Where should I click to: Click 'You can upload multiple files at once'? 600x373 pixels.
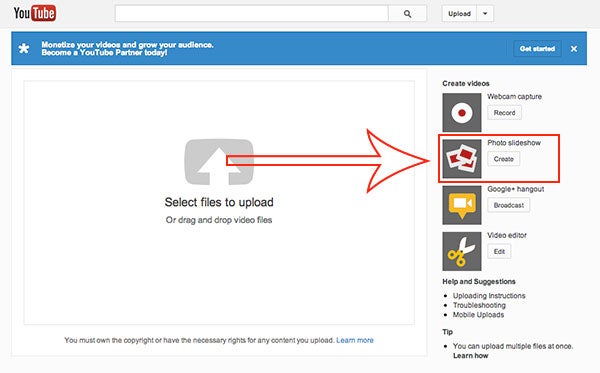[x=513, y=346]
